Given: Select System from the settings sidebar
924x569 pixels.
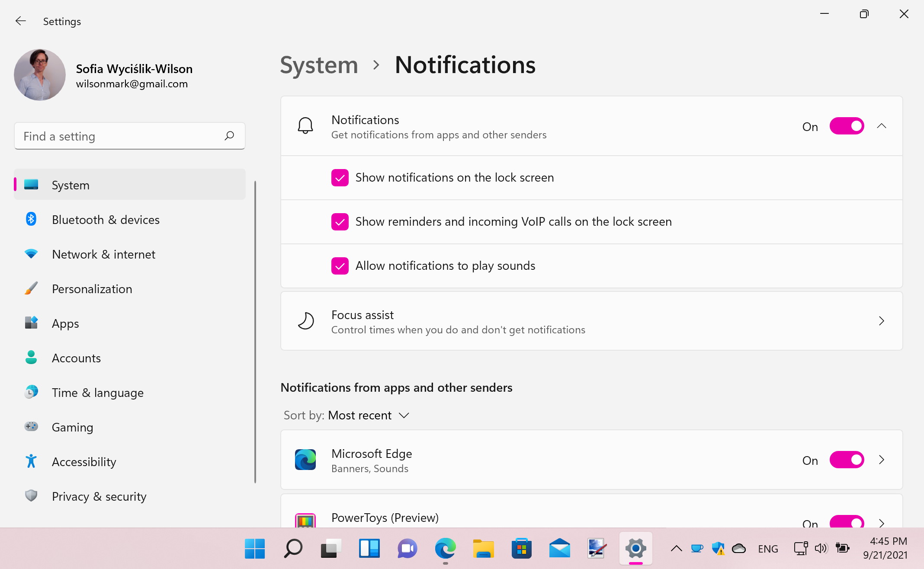Looking at the screenshot, I should [x=130, y=185].
